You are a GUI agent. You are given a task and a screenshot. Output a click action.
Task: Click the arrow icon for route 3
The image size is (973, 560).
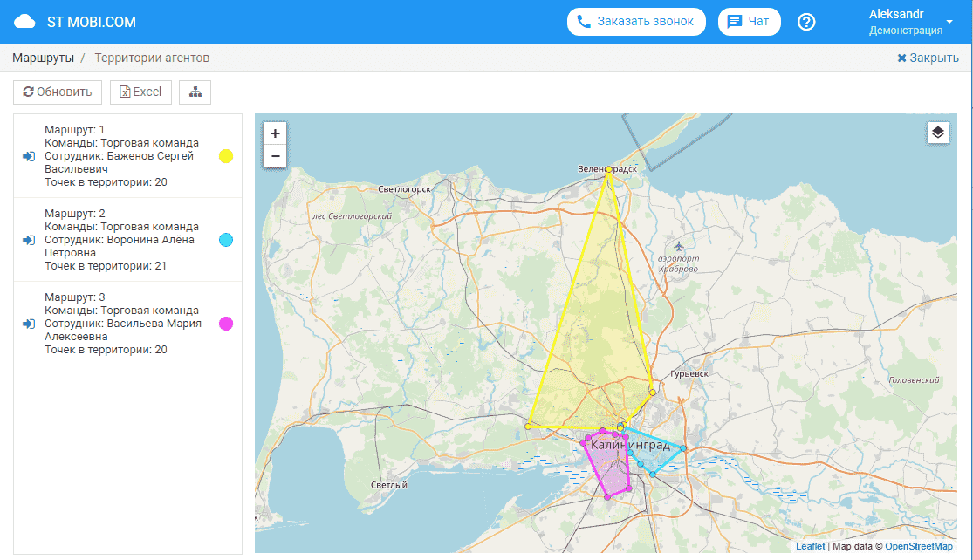[29, 324]
